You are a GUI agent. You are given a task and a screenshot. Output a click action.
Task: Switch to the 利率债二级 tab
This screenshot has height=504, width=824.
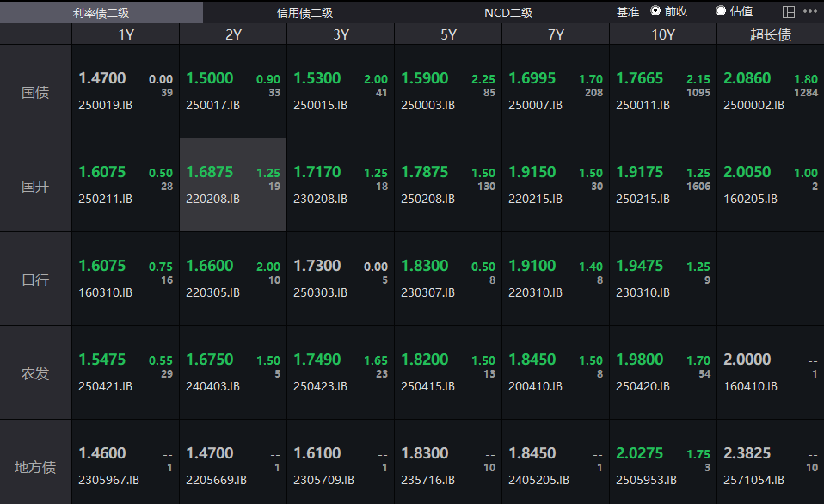click(101, 12)
